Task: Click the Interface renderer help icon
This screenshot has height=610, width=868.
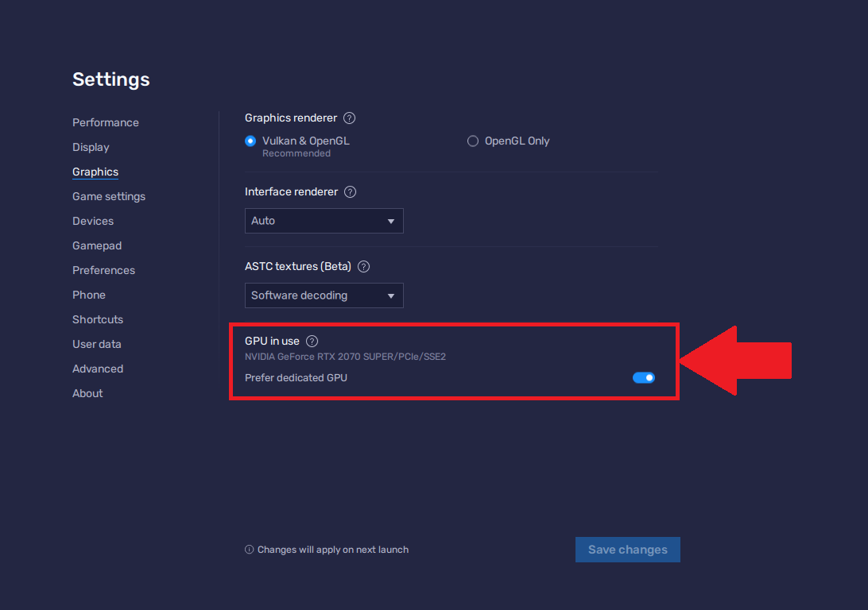Action: point(350,192)
